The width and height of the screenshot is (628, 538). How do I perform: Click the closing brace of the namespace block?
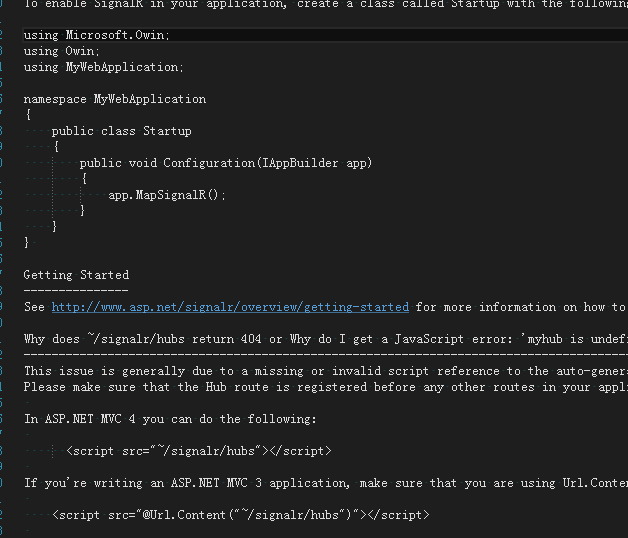[x=26, y=242]
